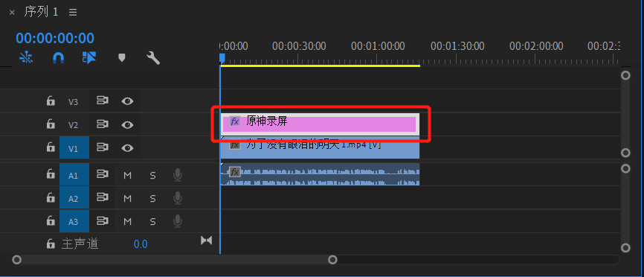The width and height of the screenshot is (644, 277).
Task: Hide V2 track output eye
Action: [127, 124]
